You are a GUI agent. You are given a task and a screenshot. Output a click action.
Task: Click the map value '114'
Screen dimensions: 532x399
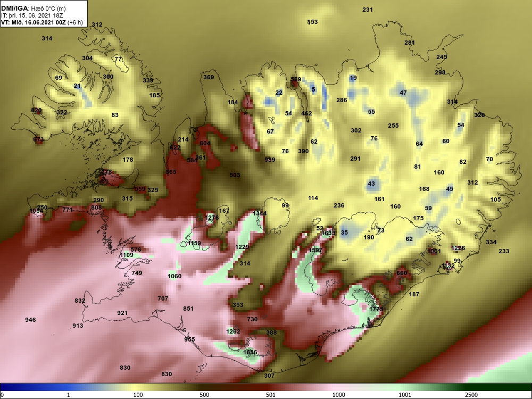(313, 198)
